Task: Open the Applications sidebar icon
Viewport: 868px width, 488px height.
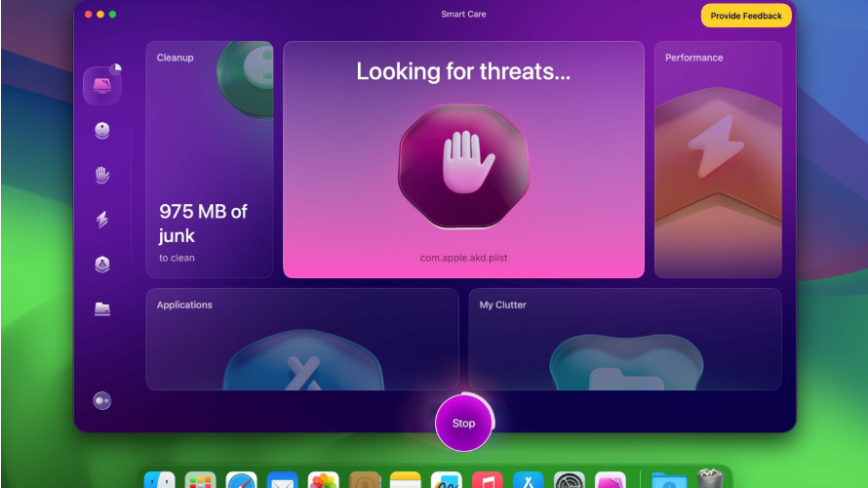Action: click(101, 264)
